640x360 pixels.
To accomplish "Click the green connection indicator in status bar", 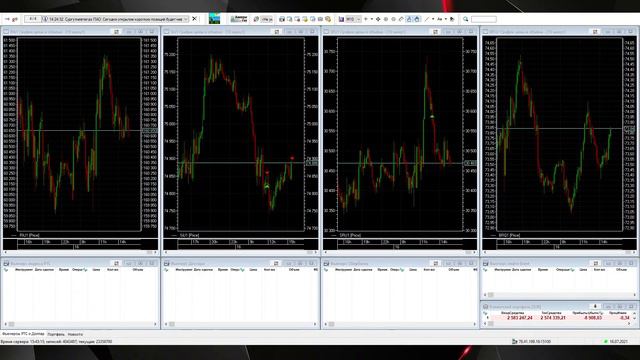I will click(x=606, y=341).
